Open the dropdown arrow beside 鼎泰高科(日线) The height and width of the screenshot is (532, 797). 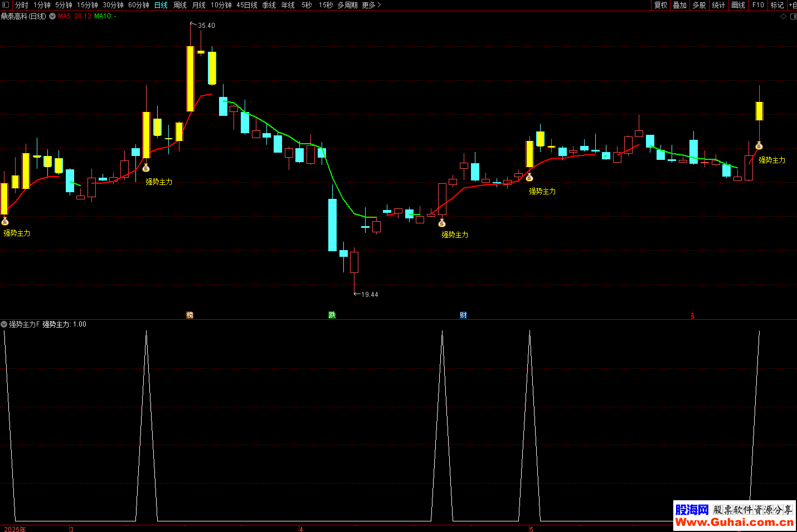point(52,16)
